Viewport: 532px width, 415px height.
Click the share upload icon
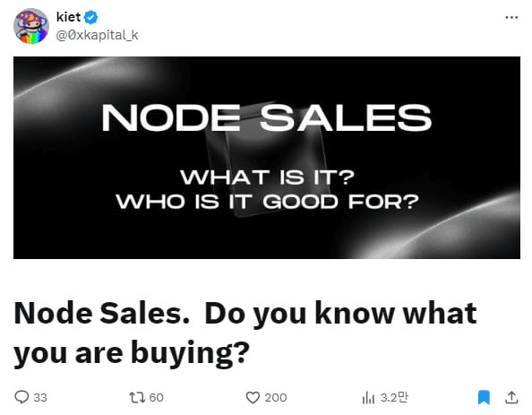(x=511, y=397)
